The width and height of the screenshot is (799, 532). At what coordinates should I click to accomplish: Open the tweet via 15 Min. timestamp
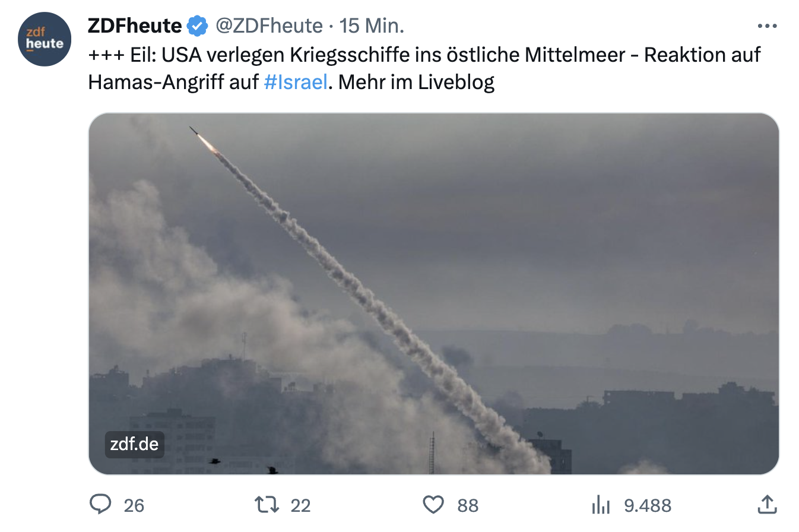tap(372, 26)
